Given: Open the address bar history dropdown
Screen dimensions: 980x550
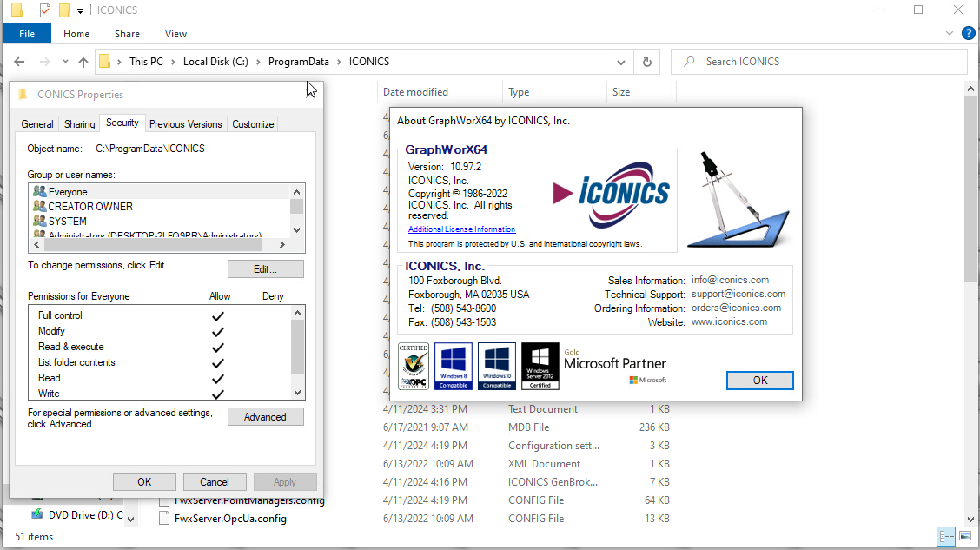Looking at the screenshot, I should pos(620,62).
